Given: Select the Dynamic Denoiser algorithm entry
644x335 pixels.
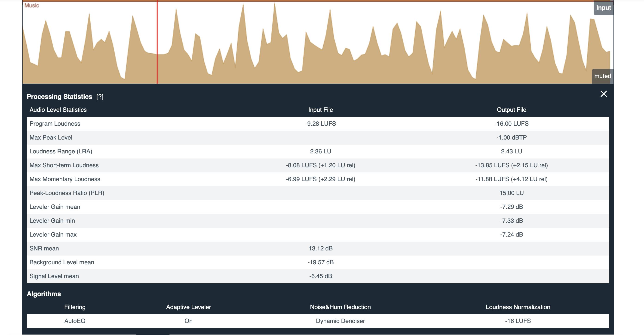Looking at the screenshot, I should [340, 321].
